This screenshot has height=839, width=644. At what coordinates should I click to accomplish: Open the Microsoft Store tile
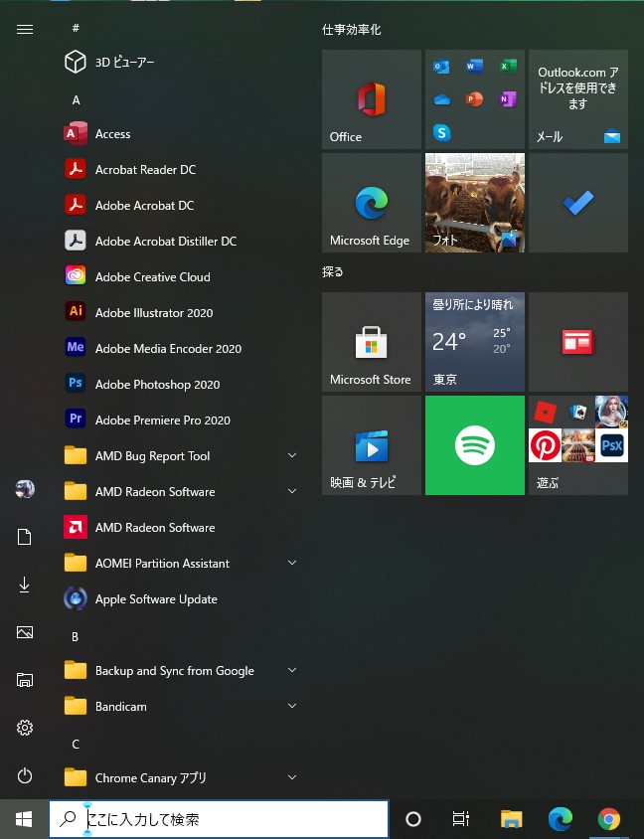tap(372, 342)
